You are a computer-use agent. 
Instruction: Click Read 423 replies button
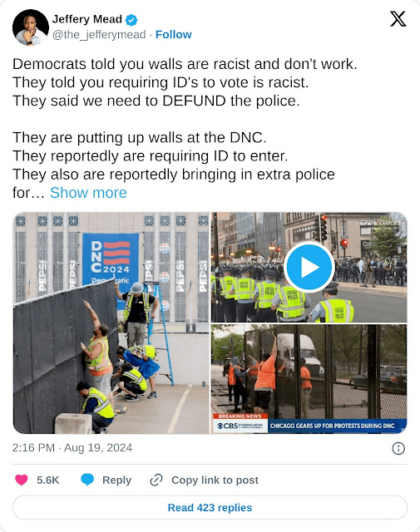210,508
